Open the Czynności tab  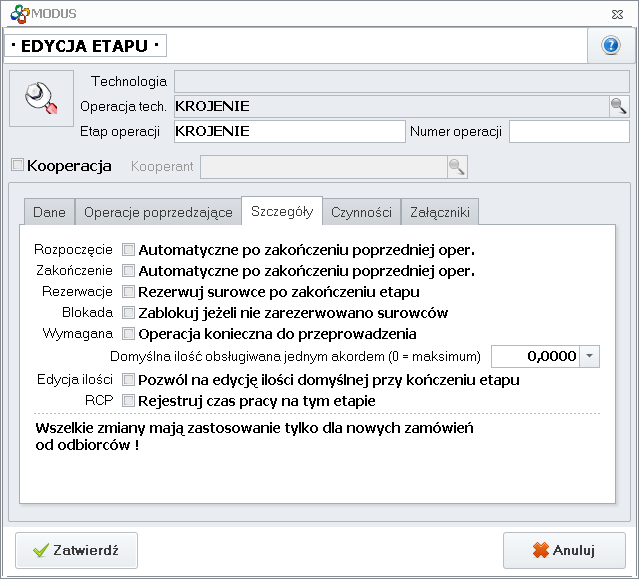click(361, 212)
